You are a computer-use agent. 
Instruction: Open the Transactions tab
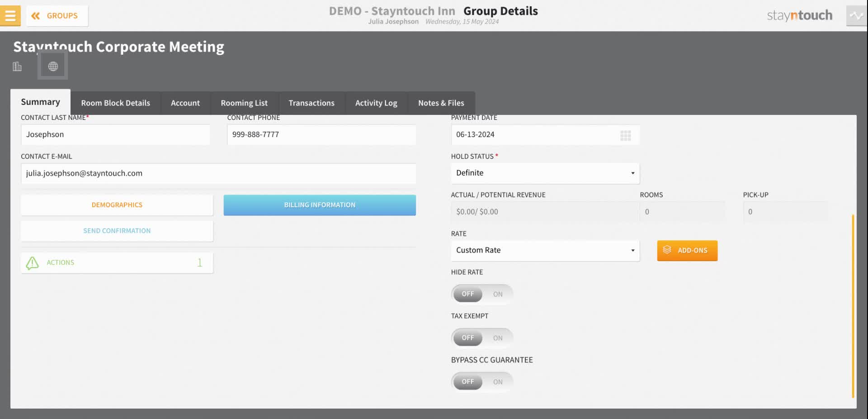(x=311, y=103)
